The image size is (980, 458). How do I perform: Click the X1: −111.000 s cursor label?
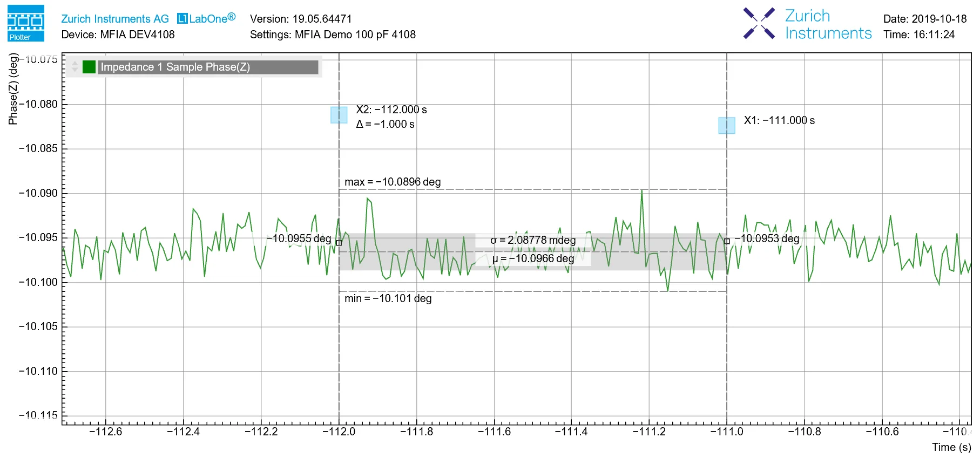[779, 120]
